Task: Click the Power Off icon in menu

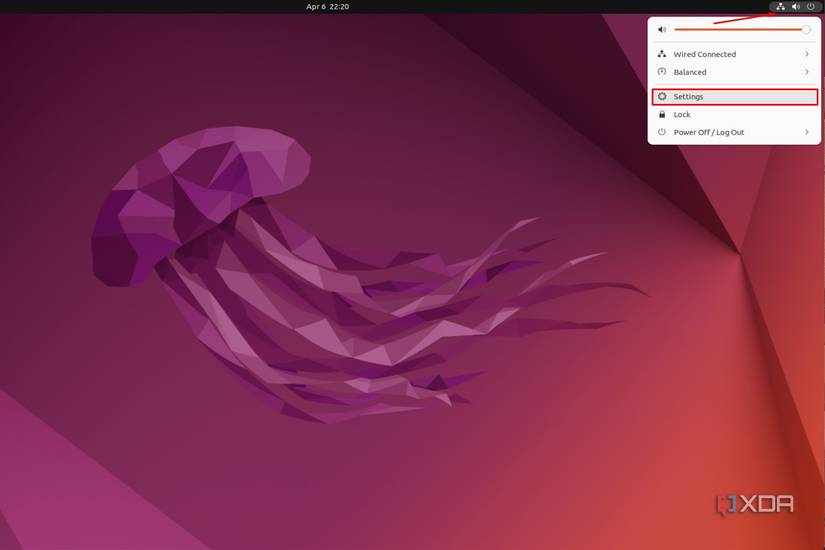Action: (x=662, y=132)
